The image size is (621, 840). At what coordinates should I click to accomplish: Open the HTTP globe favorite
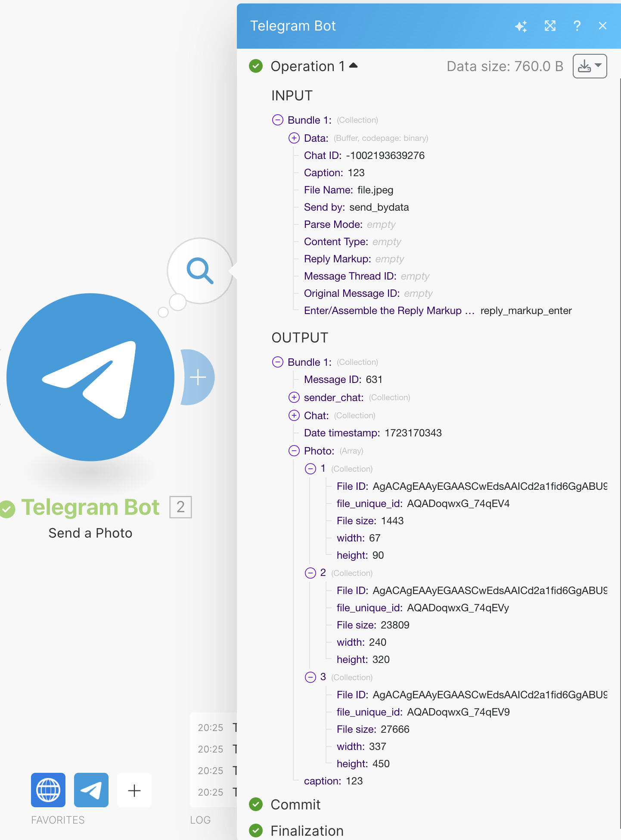(48, 790)
